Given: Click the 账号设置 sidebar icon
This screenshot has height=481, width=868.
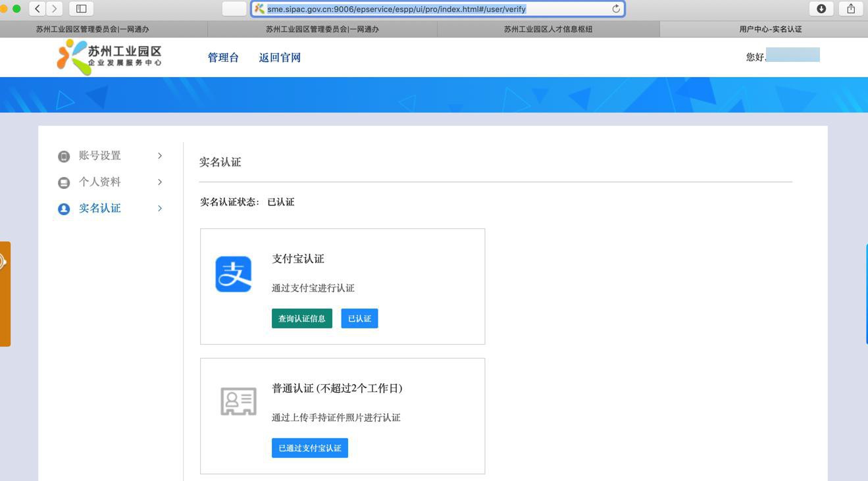Looking at the screenshot, I should click(64, 156).
